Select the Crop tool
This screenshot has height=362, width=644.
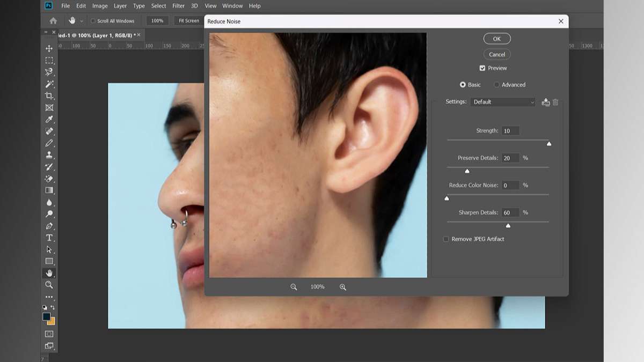(x=49, y=96)
